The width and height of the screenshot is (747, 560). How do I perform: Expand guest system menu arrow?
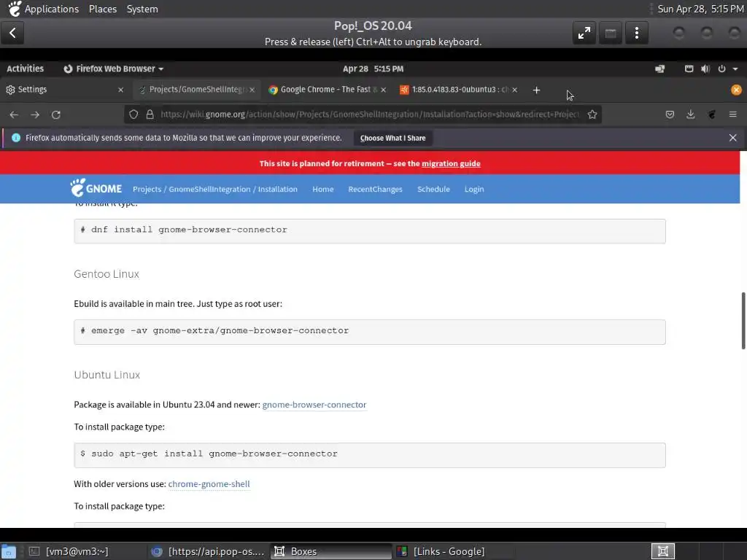pyautogui.click(x=735, y=69)
